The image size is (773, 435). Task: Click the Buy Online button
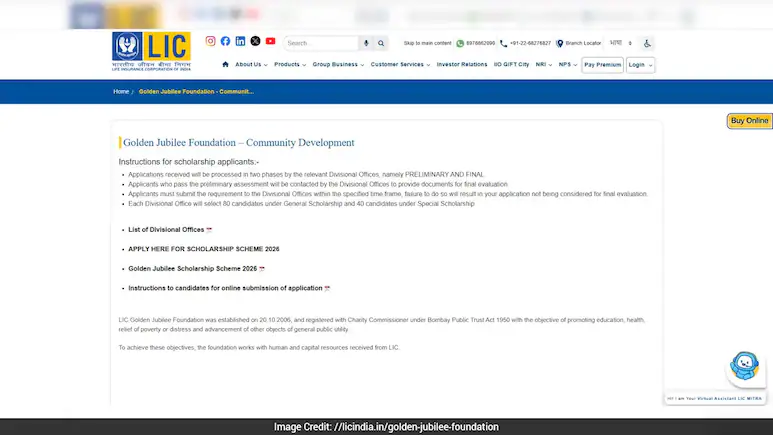(749, 121)
